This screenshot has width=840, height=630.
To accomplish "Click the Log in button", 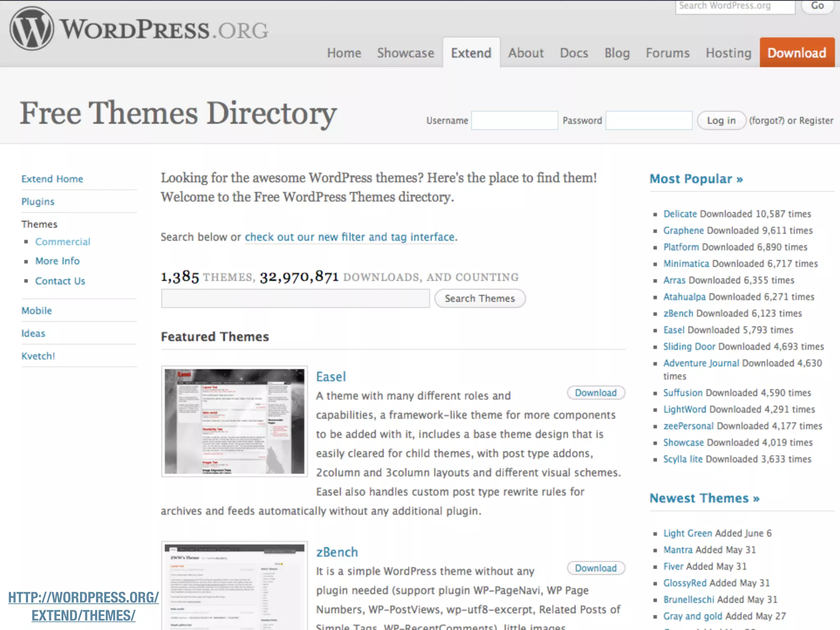I will 721,121.
